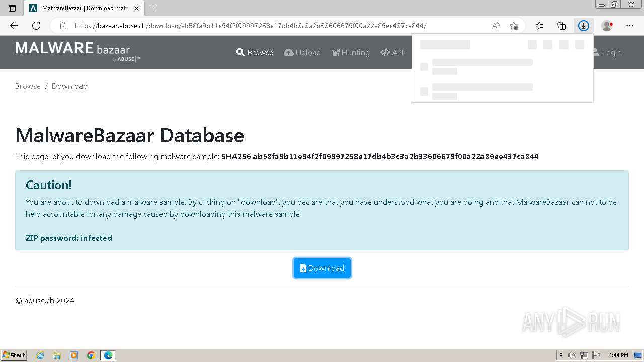Open the Collections icon

pos(561,26)
